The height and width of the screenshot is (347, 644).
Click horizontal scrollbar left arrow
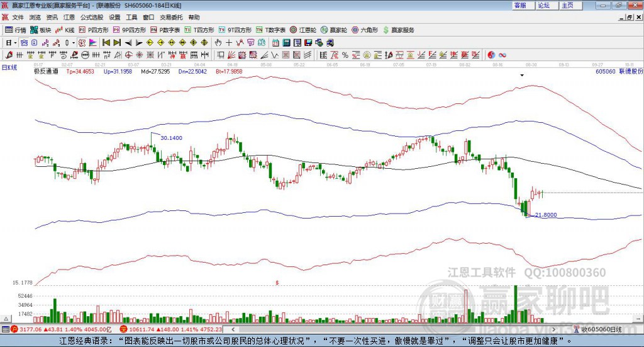233,329
